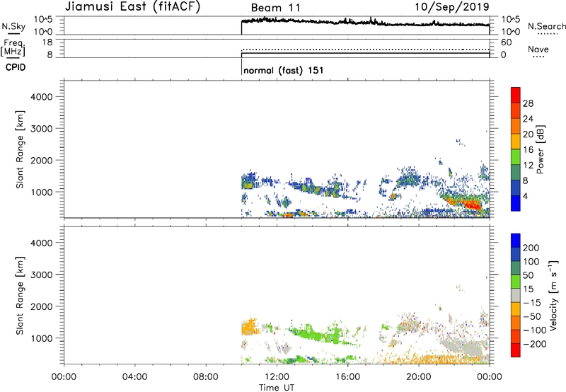Viewport: 566px width, 392px height.
Task: Click the "28" label on Power colorbar
Action: 528,103
